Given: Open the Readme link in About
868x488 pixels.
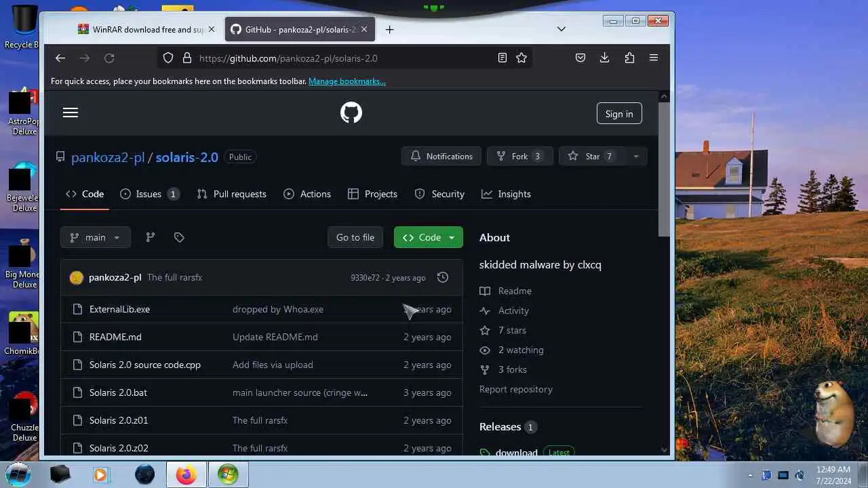Looking at the screenshot, I should click(x=515, y=291).
